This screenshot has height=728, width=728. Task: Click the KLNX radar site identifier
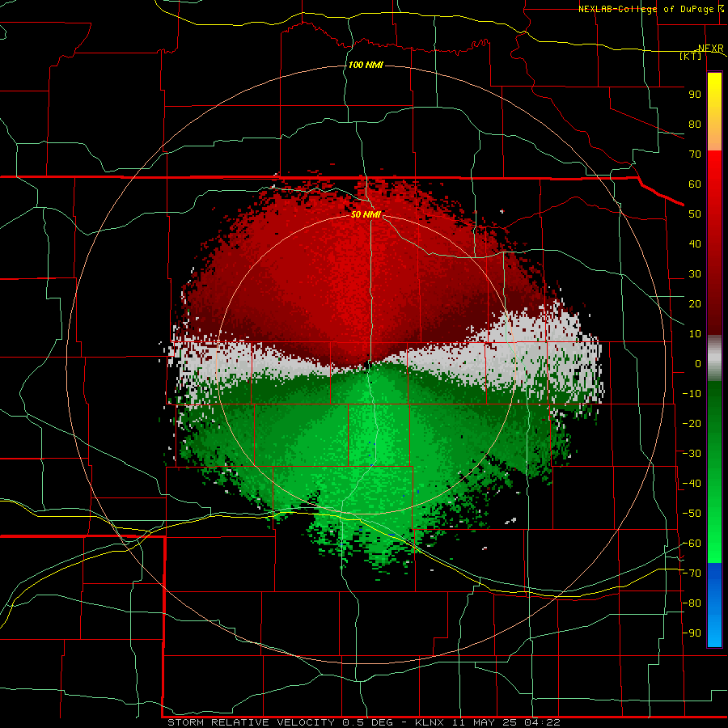[430, 722]
